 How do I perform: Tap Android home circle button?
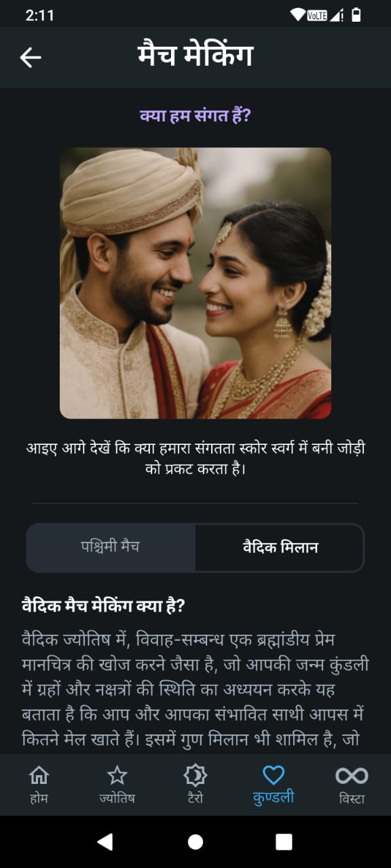pos(195,842)
